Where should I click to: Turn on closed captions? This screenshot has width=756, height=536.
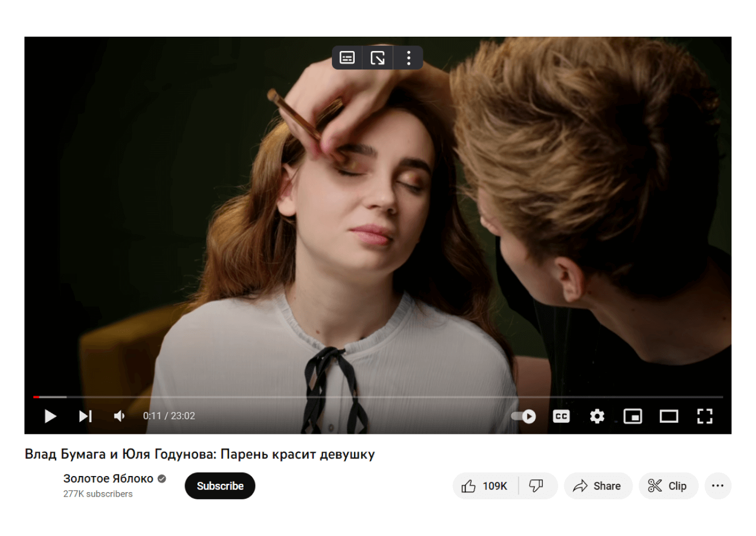(x=561, y=416)
